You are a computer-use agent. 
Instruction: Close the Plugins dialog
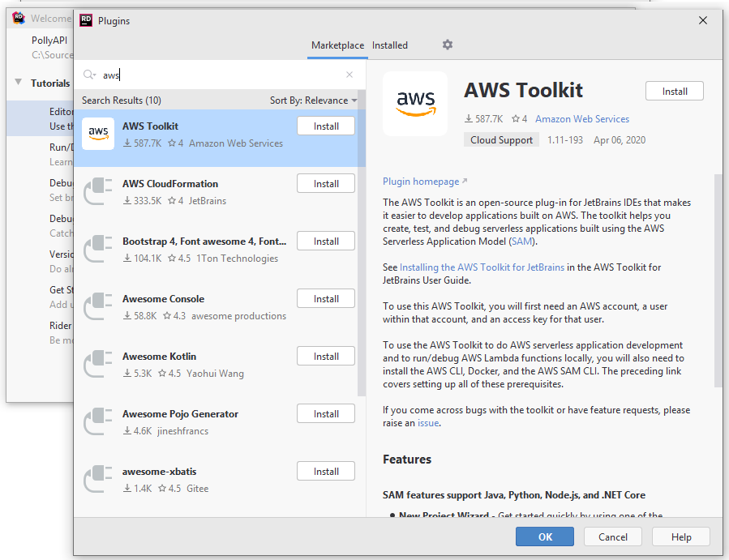point(703,20)
